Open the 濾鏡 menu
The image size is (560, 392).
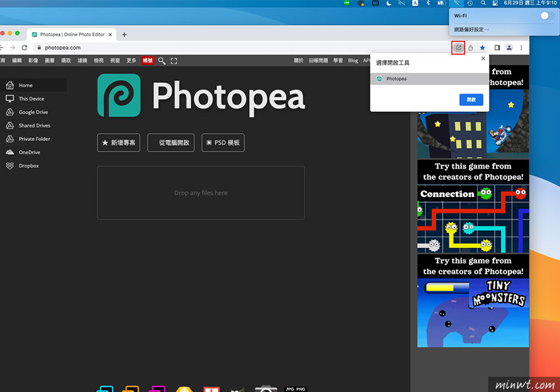(x=82, y=61)
